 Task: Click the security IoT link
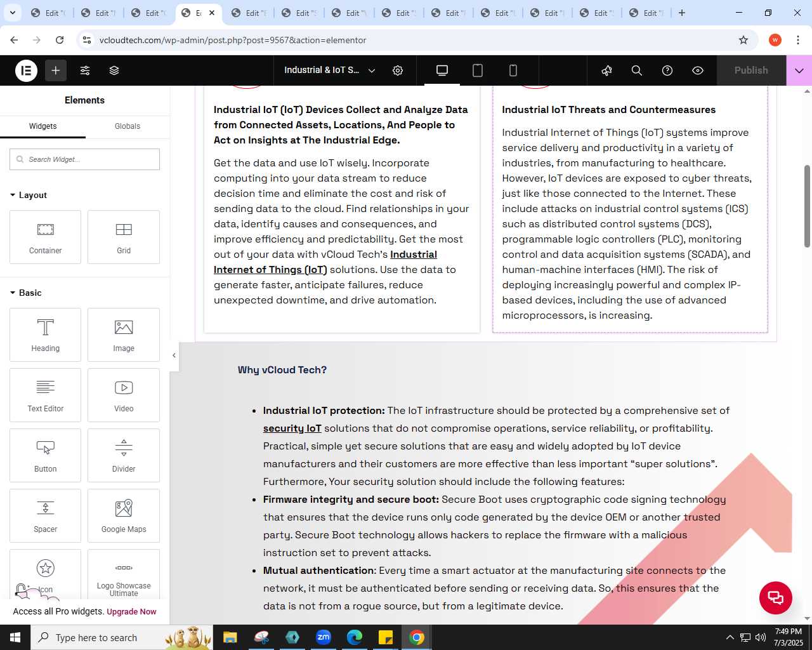292,428
